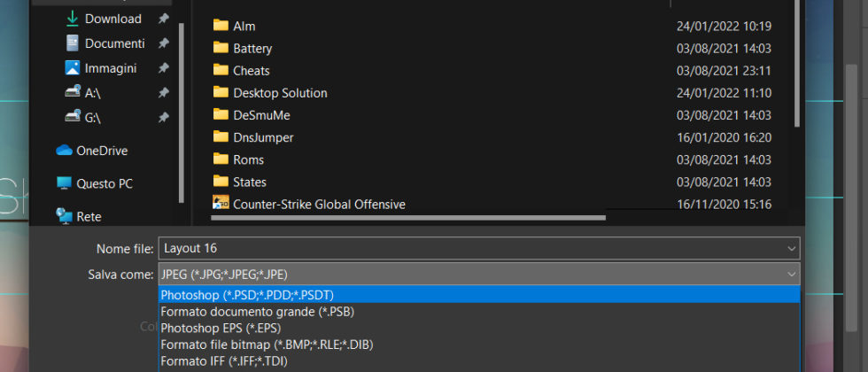Click the A:\ drive icon
This screenshot has height=372, width=868.
73,92
